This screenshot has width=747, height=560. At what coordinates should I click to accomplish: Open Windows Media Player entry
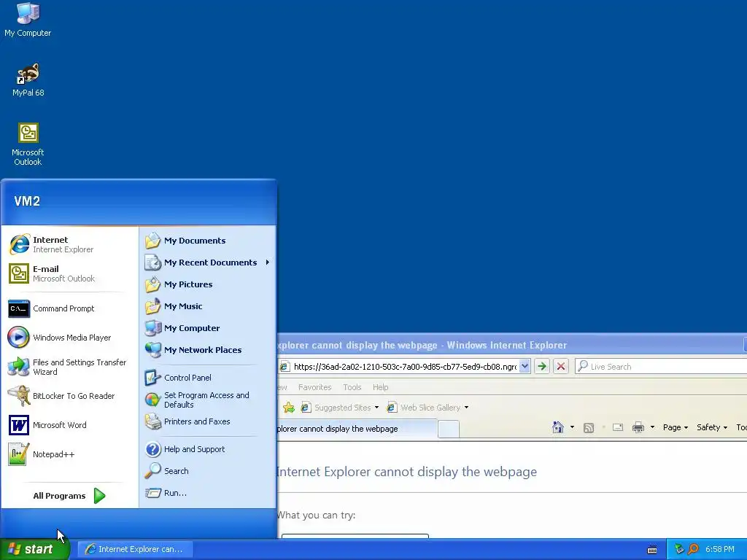pyautogui.click(x=71, y=338)
